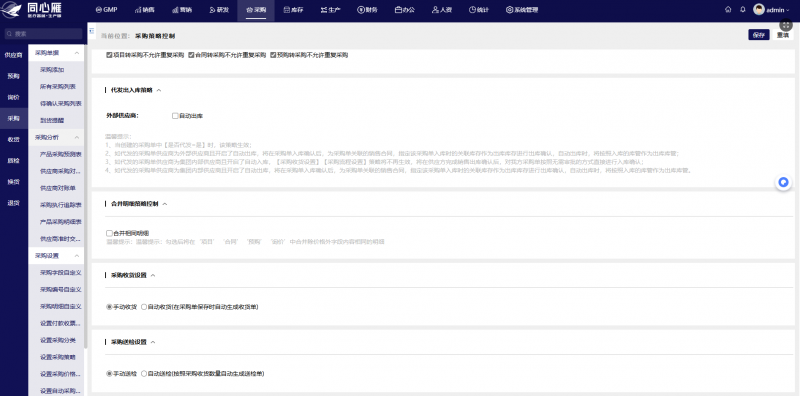Uncheck 合同转采购不允许重复采购 checkbox

pos(191,55)
